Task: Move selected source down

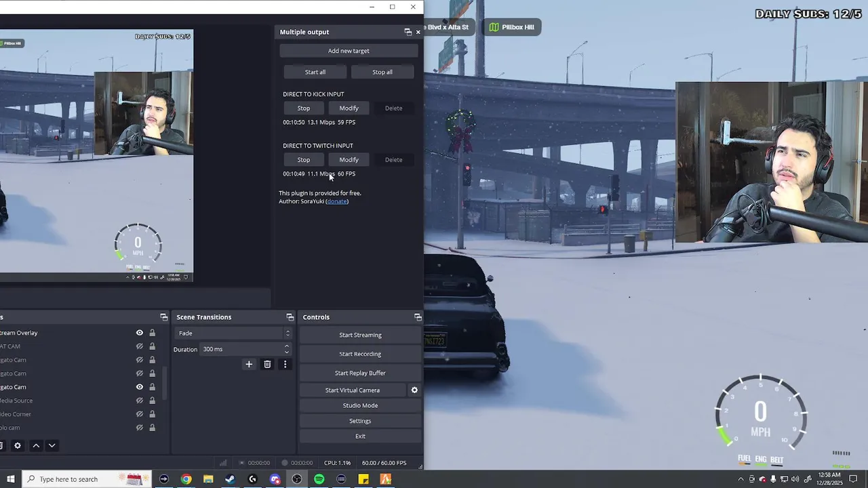Action: tap(52, 446)
